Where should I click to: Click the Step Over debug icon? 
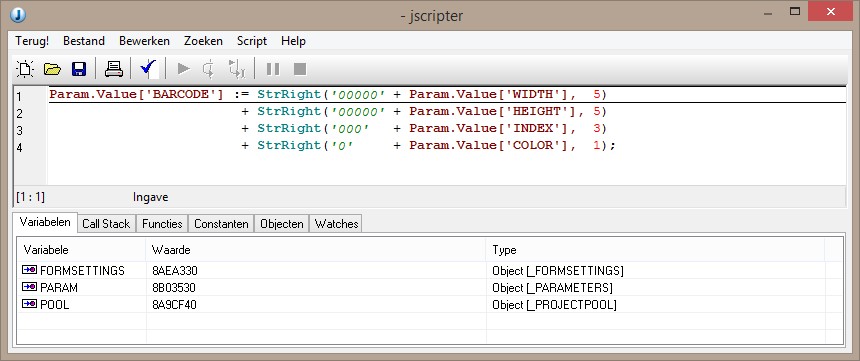click(236, 69)
